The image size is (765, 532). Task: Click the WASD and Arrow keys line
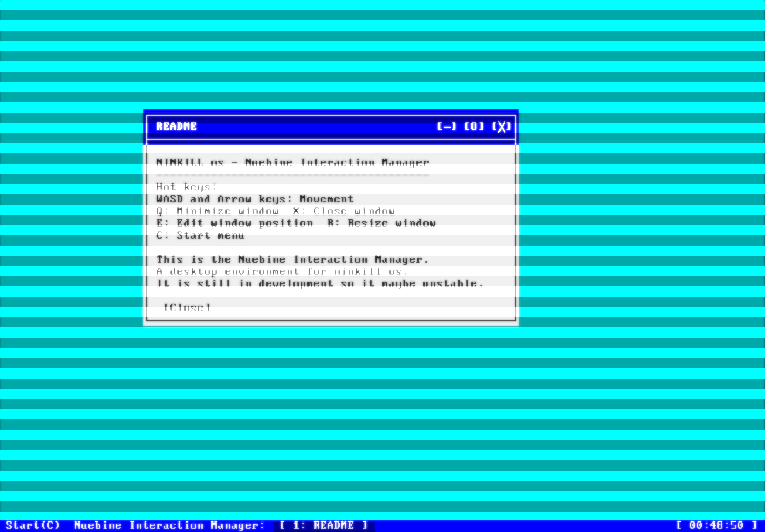coord(255,199)
